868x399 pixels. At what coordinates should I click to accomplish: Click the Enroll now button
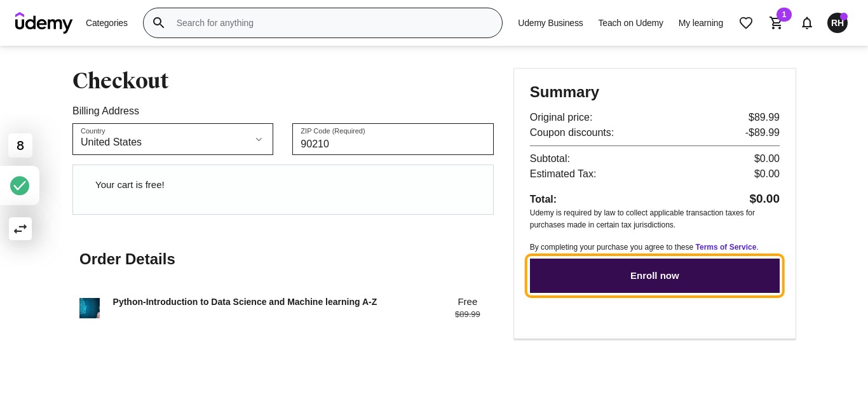click(654, 276)
